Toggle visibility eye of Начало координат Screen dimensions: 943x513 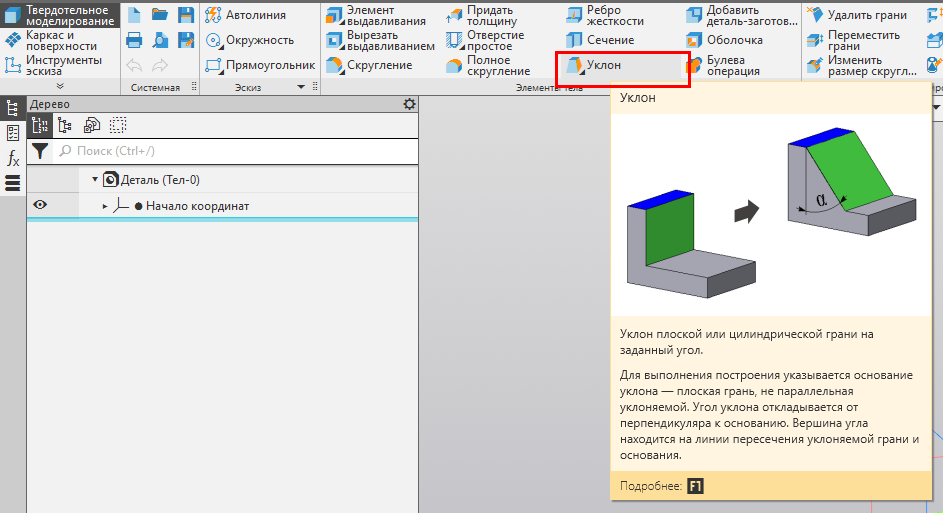pyautogui.click(x=40, y=205)
